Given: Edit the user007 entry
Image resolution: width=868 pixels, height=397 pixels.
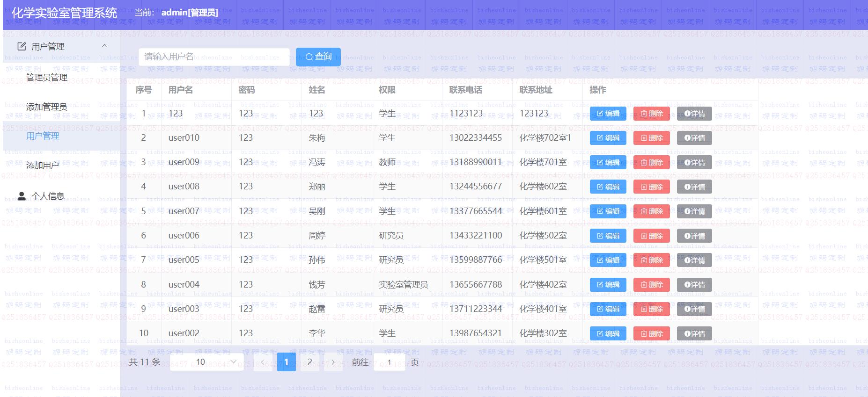Looking at the screenshot, I should click(608, 211).
